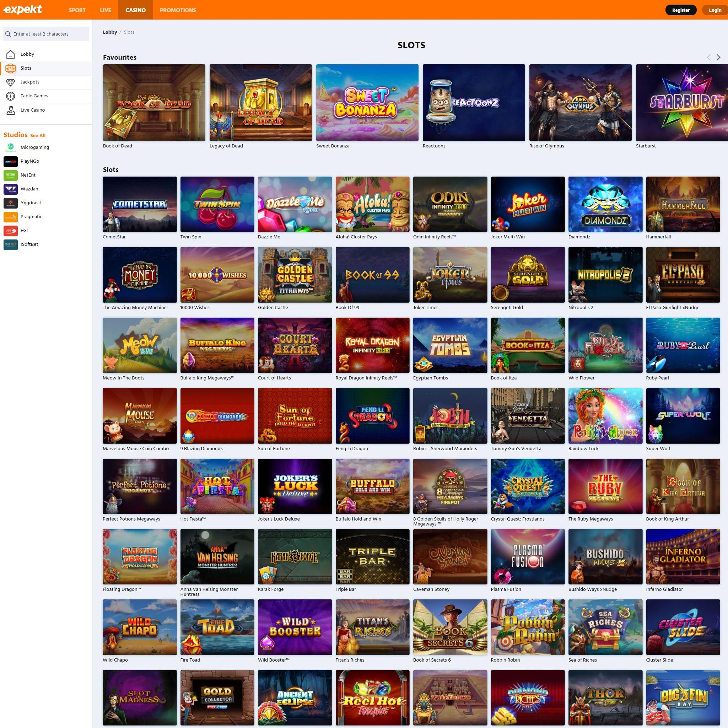Select the Slots section icon in sidebar
The height and width of the screenshot is (728, 728).
10,68
